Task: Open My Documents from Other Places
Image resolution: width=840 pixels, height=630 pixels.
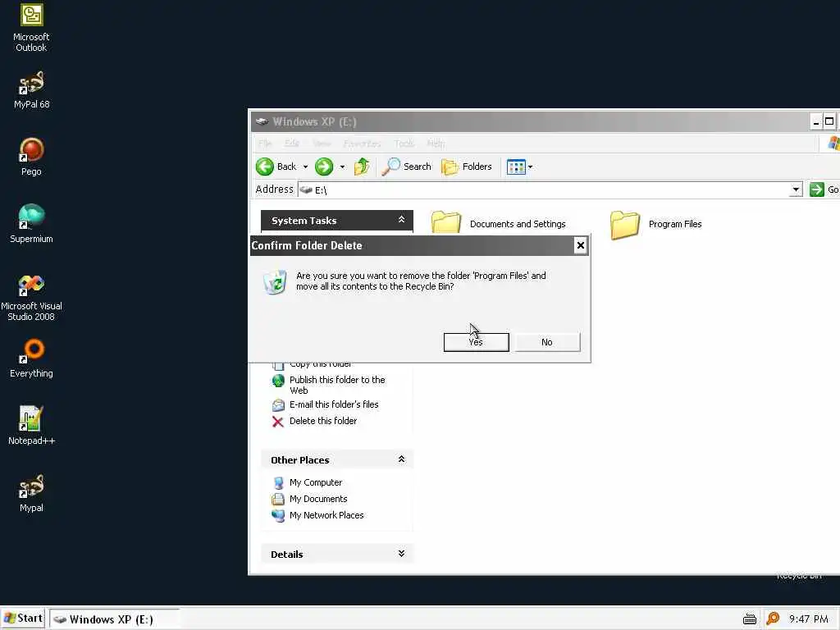Action: point(318,499)
